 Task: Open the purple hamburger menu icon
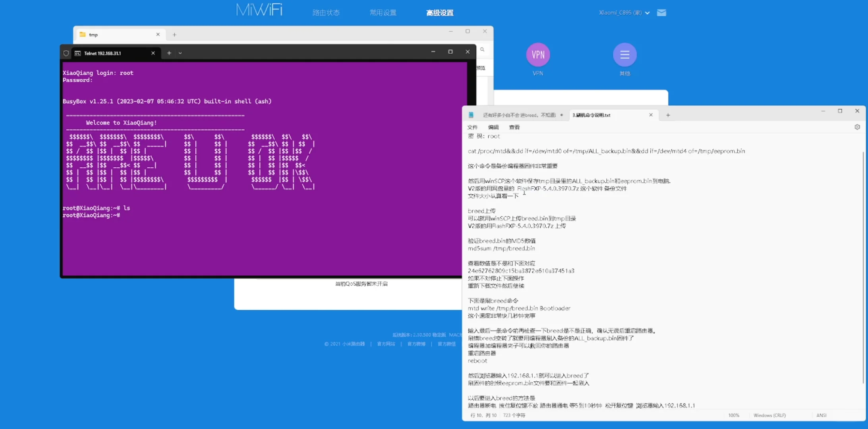[x=624, y=54]
